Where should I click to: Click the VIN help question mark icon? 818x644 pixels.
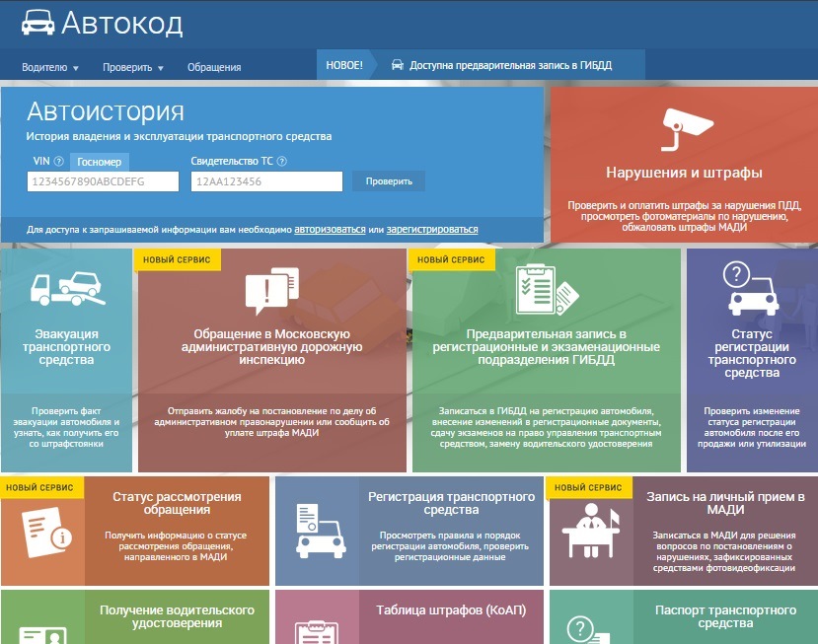tap(59, 161)
